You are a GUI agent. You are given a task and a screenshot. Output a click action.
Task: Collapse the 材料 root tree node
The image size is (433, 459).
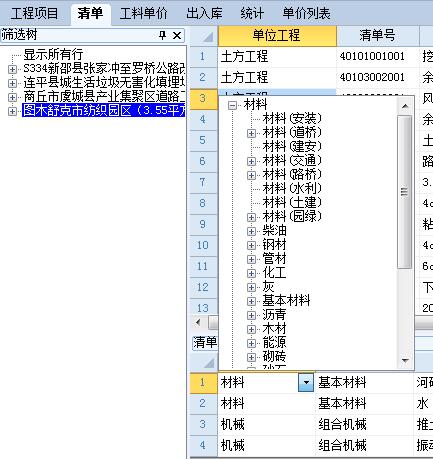[x=232, y=106]
